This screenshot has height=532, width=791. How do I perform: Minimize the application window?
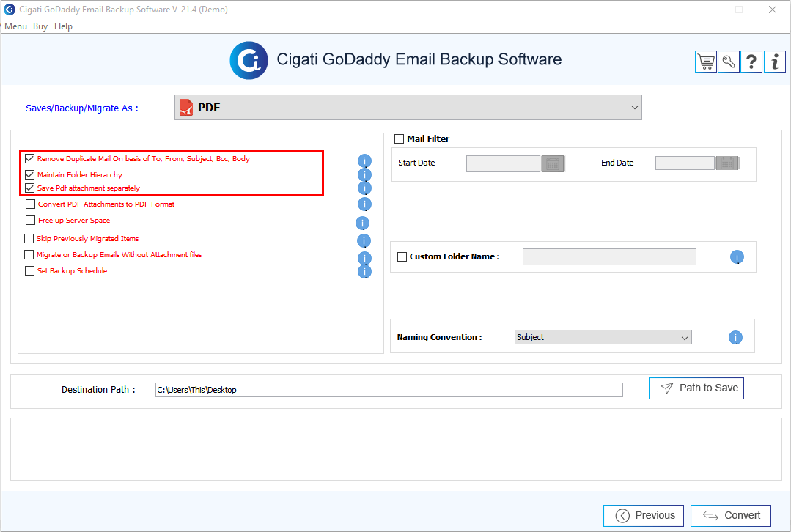tap(706, 10)
